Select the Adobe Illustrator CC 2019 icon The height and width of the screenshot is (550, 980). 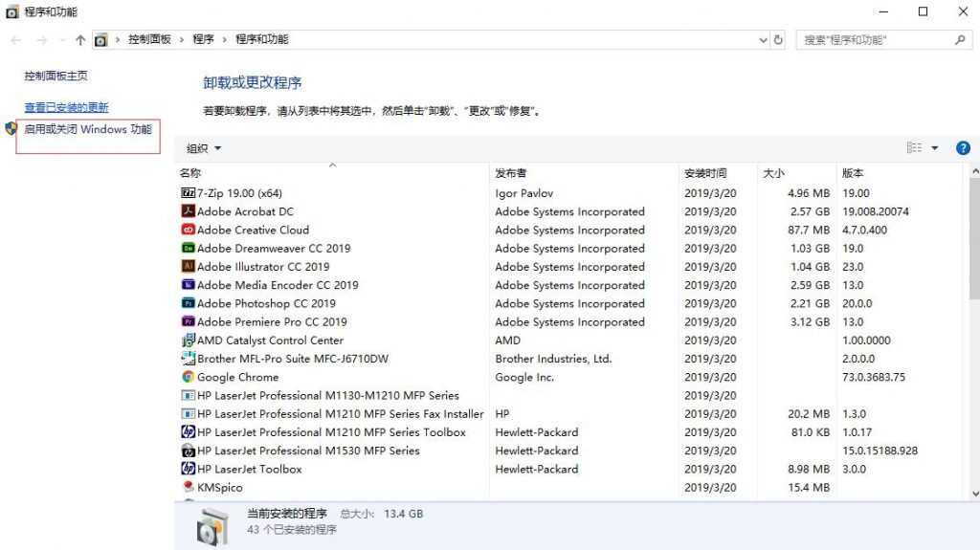tap(189, 266)
